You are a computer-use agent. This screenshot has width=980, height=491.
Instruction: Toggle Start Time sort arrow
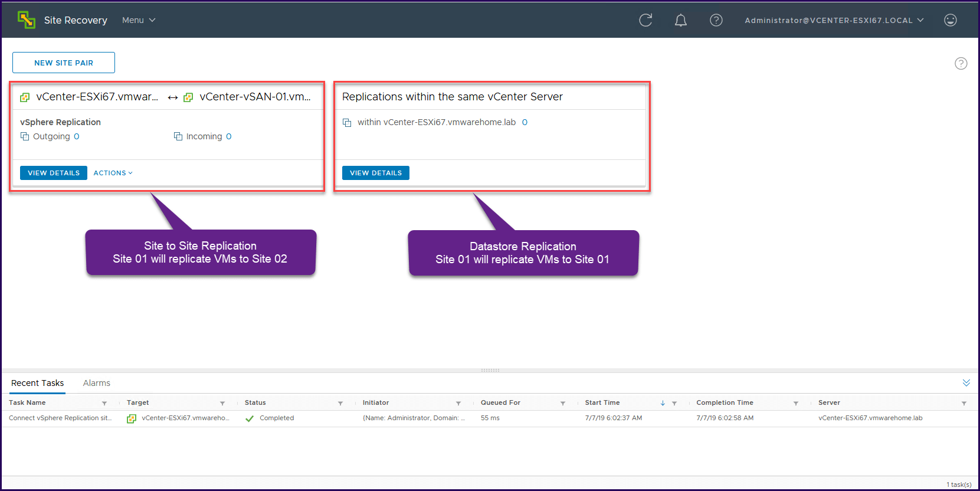[x=663, y=403]
